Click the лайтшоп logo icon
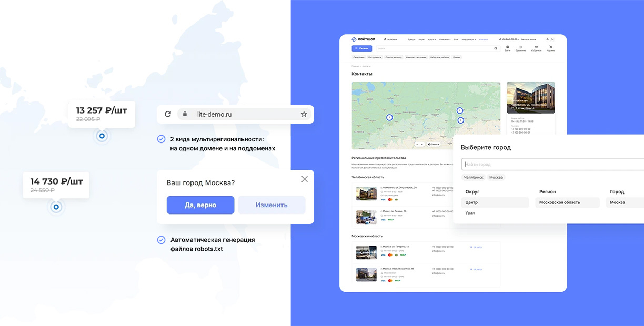This screenshot has width=644, height=326. [353, 39]
